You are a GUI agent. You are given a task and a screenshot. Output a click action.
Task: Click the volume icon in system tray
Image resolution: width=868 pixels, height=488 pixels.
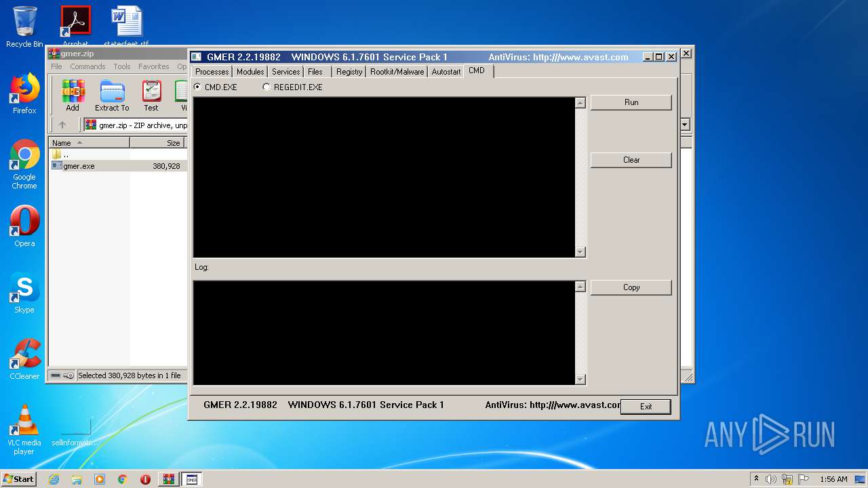[771, 479]
